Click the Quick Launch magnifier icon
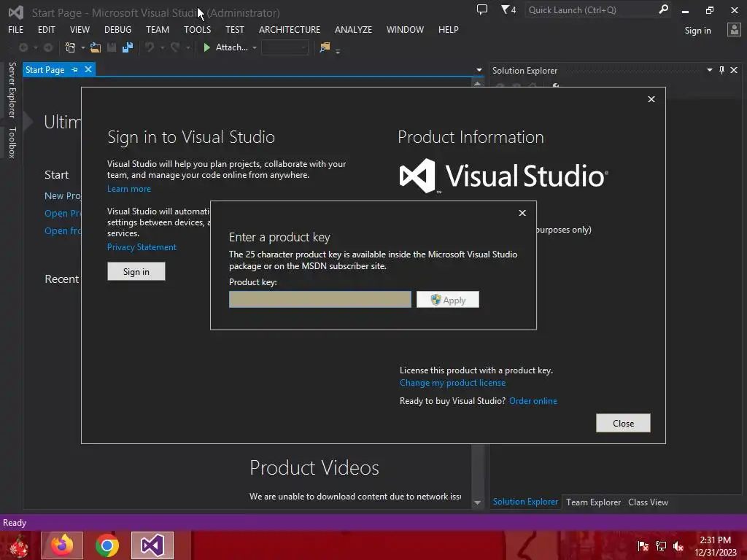 (663, 9)
